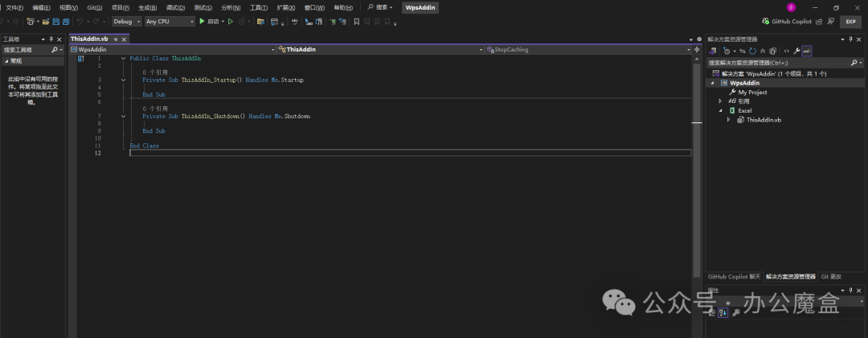Viewport: 868px width, 338px height.
Task: Click the Hot Reload flame icon
Action: pyautogui.click(x=241, y=22)
